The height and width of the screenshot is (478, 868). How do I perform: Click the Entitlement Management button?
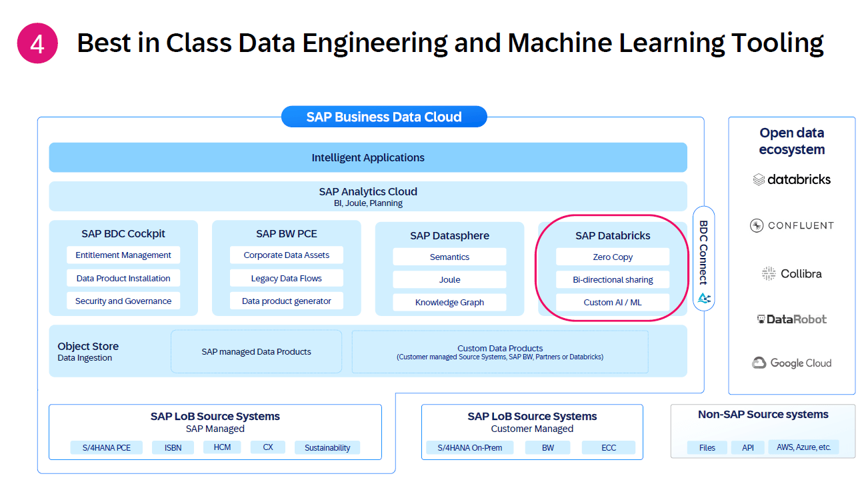click(123, 255)
